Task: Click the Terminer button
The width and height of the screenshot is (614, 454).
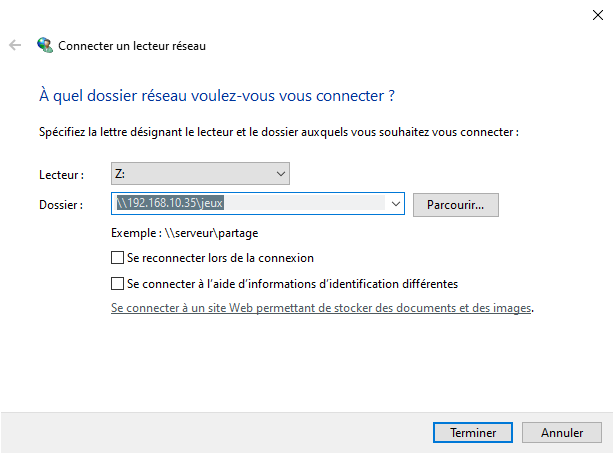Action: pyautogui.click(x=473, y=432)
